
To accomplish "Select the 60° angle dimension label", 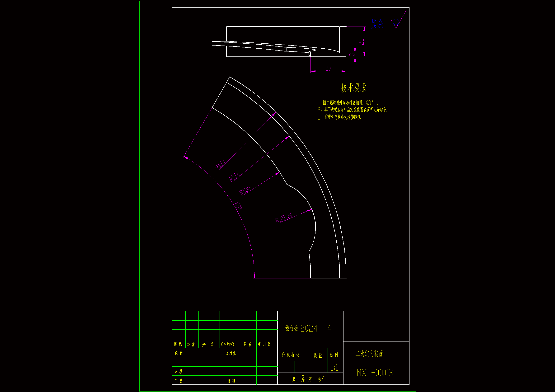I will pos(238,205).
